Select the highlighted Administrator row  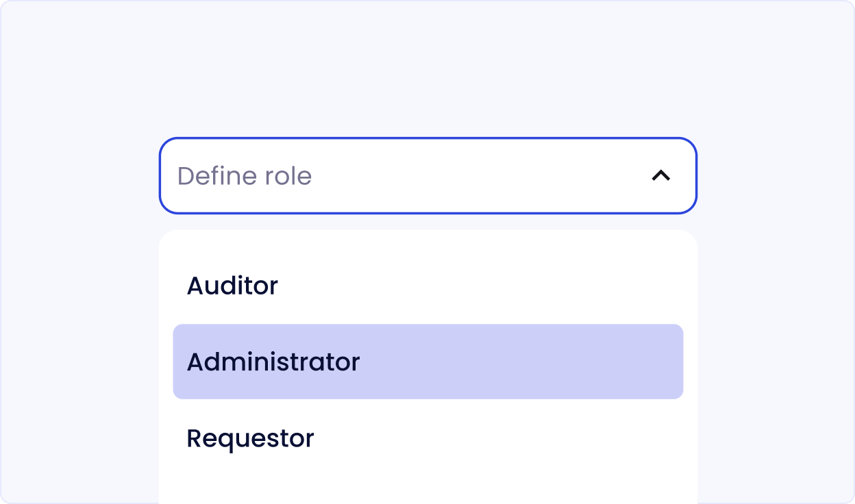[x=427, y=362]
